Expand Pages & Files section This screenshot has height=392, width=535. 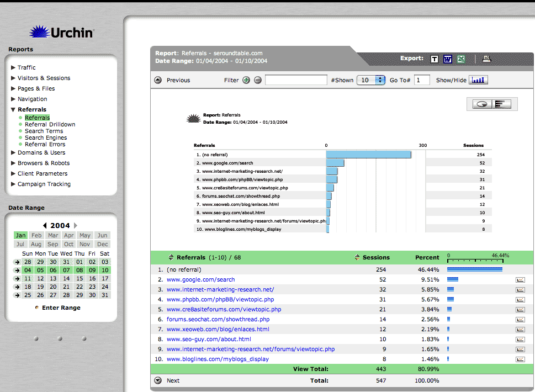click(13, 88)
